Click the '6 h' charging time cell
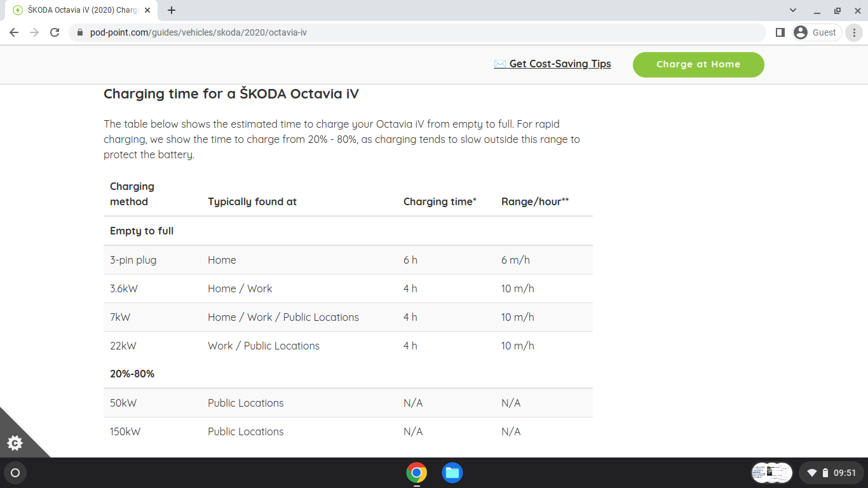 click(x=410, y=260)
